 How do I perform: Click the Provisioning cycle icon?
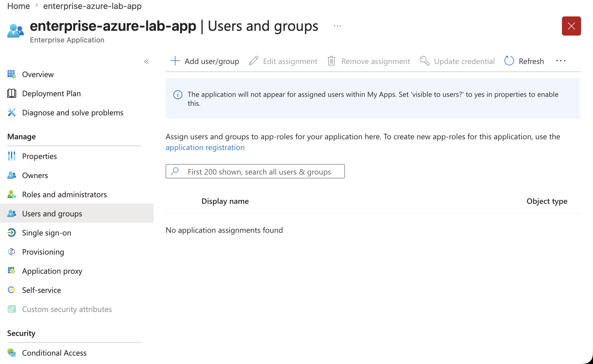pos(11,252)
